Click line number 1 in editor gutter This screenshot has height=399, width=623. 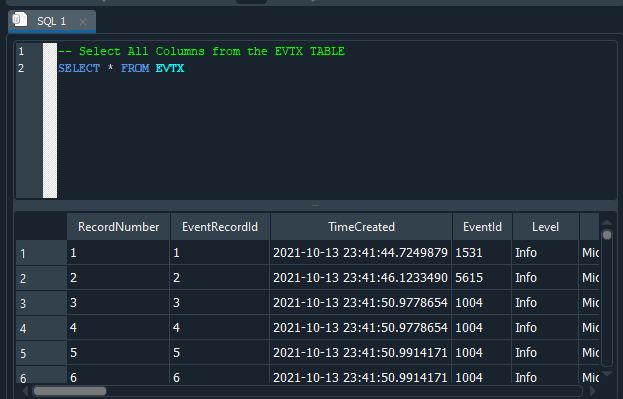click(x=21, y=51)
